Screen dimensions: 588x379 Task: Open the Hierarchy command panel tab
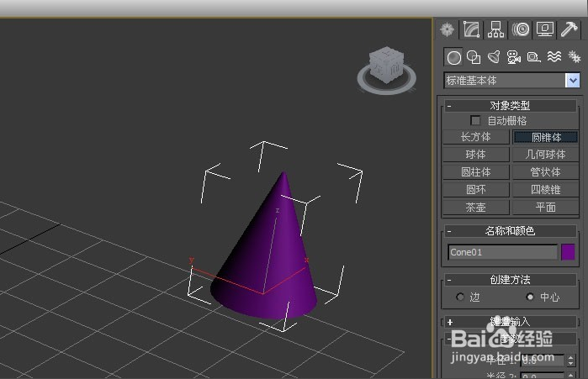coord(495,29)
